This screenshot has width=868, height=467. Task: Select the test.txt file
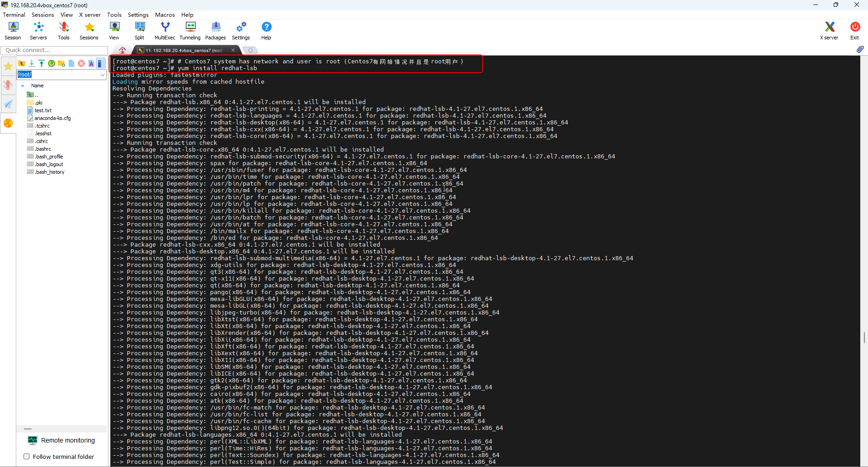point(39,110)
